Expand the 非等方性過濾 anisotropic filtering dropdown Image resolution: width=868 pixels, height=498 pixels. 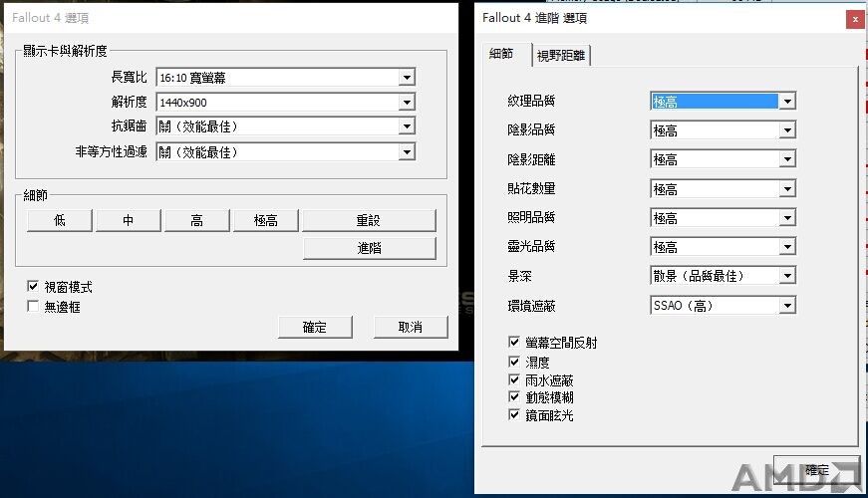286,152
